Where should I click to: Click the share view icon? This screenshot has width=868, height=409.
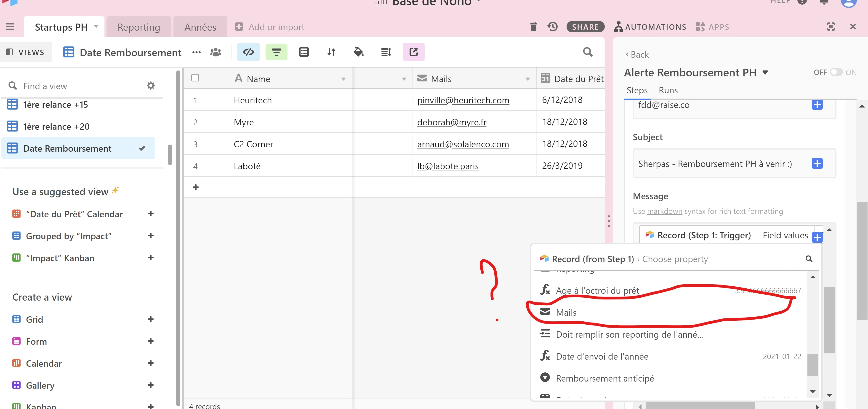(x=413, y=52)
